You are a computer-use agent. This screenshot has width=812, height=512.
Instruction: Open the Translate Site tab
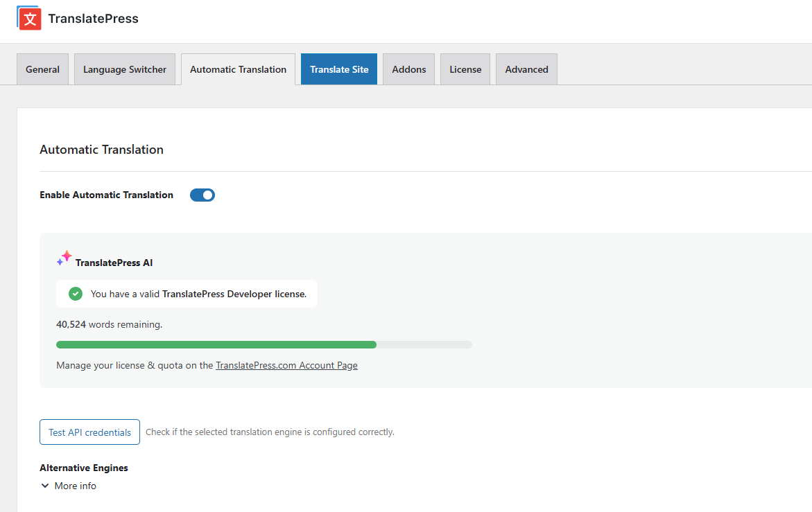(338, 69)
